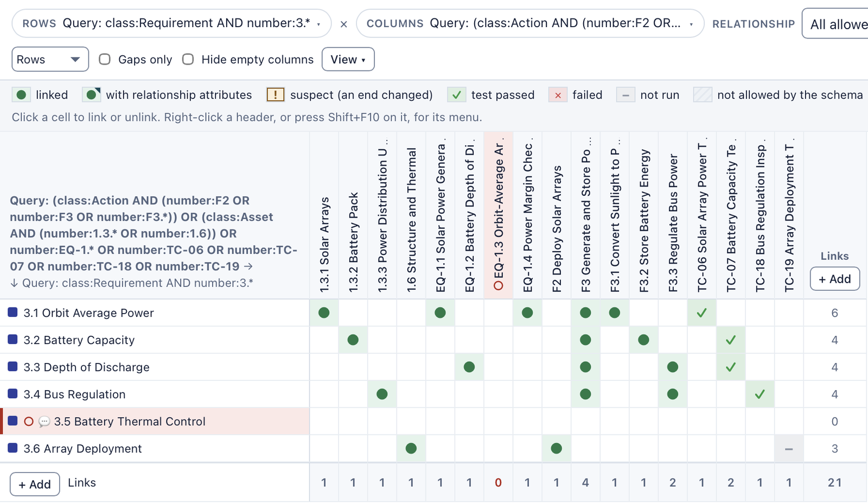This screenshot has height=504, width=868.
Task: Click linked dot for 3.1 and F3.1 Convert Sunlight
Action: 614,312
